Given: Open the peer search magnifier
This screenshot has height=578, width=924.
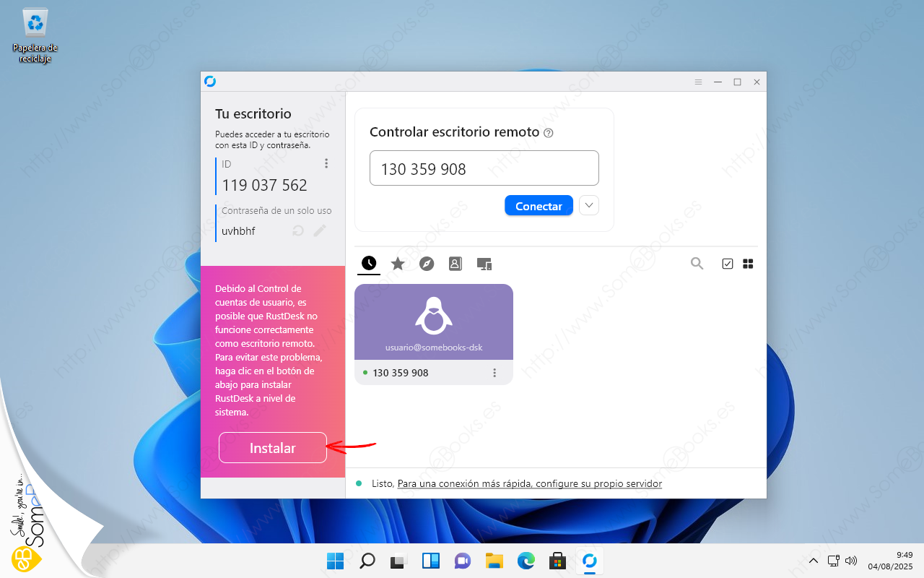Looking at the screenshot, I should coord(697,264).
